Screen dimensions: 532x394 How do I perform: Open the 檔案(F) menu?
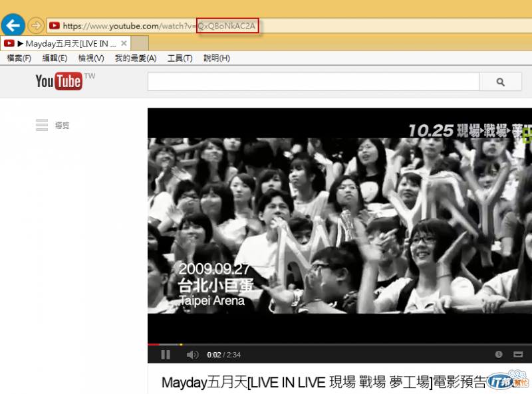tap(19, 58)
